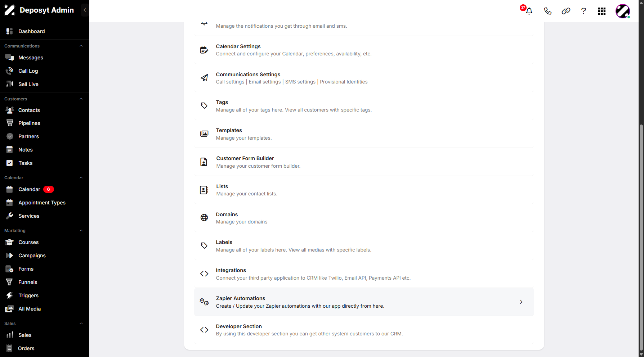The width and height of the screenshot is (644, 357).
Task: Click the Call Log phone icon
Action: click(10, 71)
